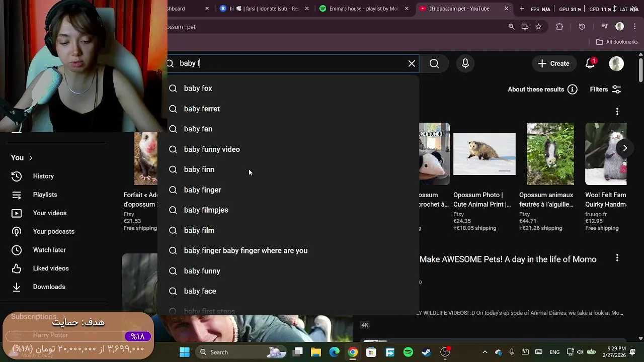
Task: Click the Chrome icon on the taskbar
Action: [353, 352]
